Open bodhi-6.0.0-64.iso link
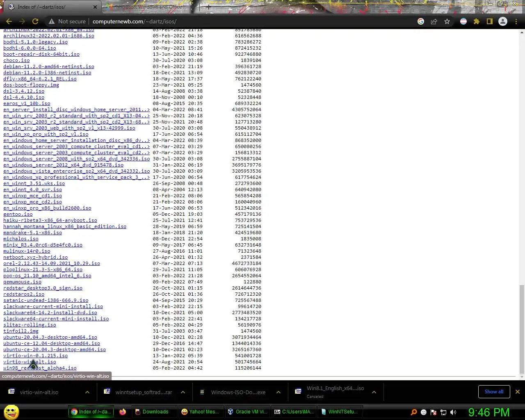The image size is (525, 420). click(30, 48)
